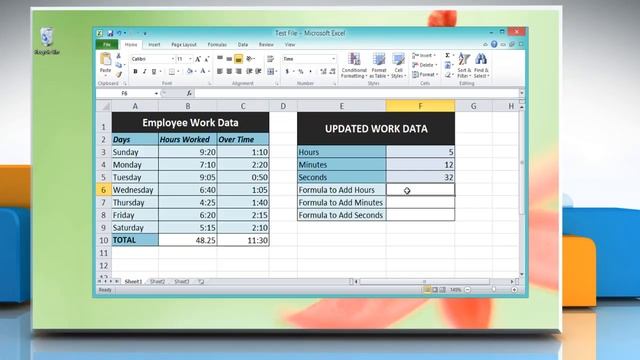Click the formula bar input
This screenshot has width=640, height=360.
pos(357,93)
